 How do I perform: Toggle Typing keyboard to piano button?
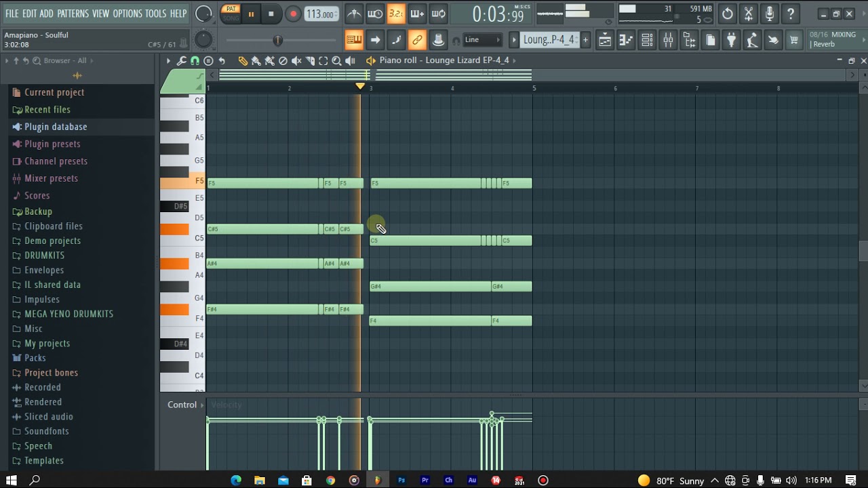[354, 40]
